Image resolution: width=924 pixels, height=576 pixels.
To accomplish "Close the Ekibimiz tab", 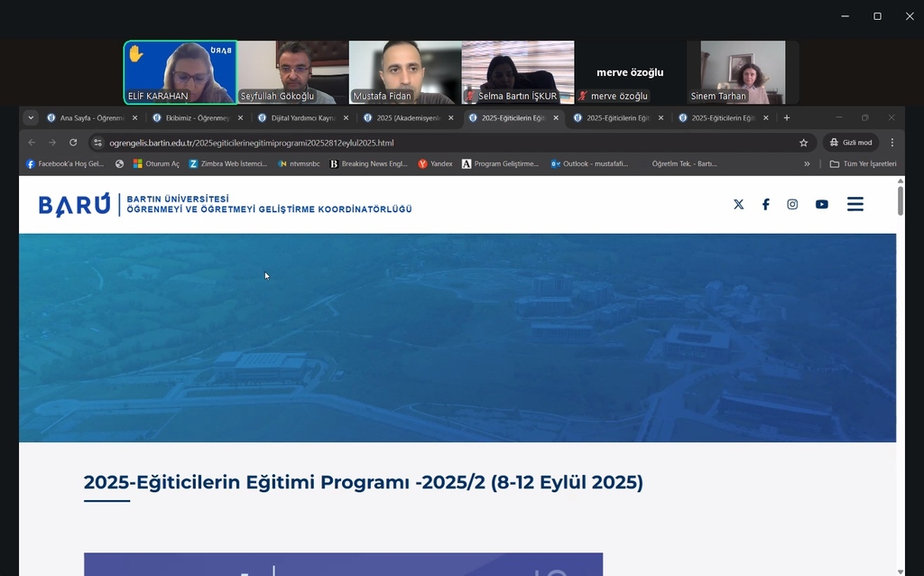I will click(240, 117).
